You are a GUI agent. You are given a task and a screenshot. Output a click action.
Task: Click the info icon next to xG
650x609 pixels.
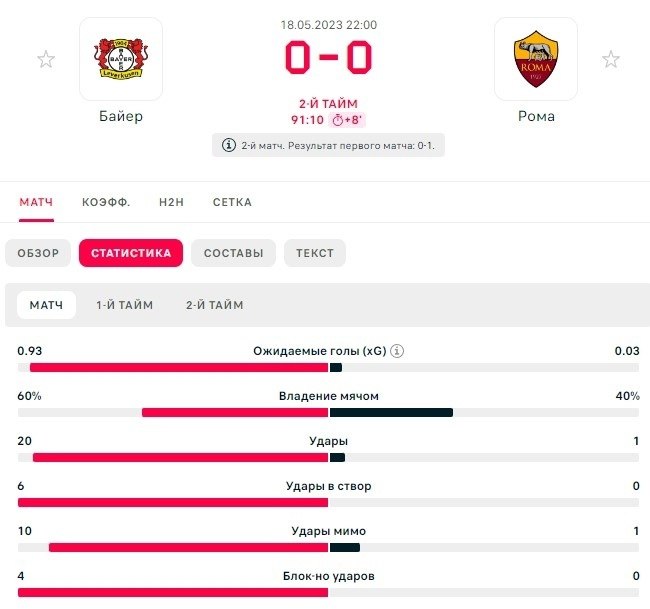397,351
